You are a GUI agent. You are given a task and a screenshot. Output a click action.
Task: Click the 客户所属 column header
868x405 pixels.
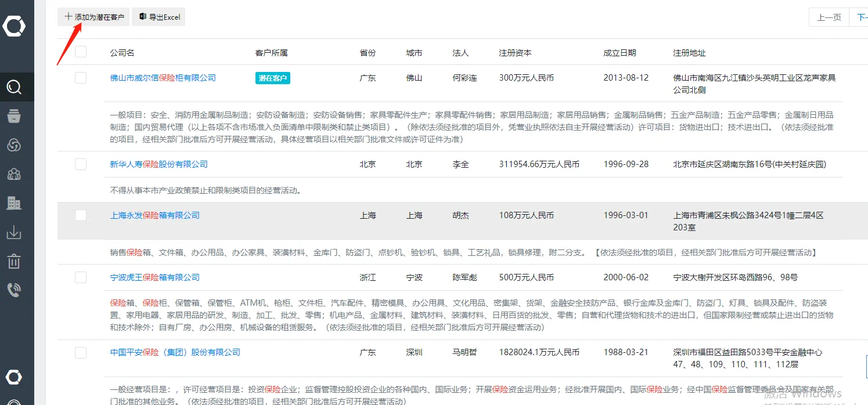coord(271,53)
